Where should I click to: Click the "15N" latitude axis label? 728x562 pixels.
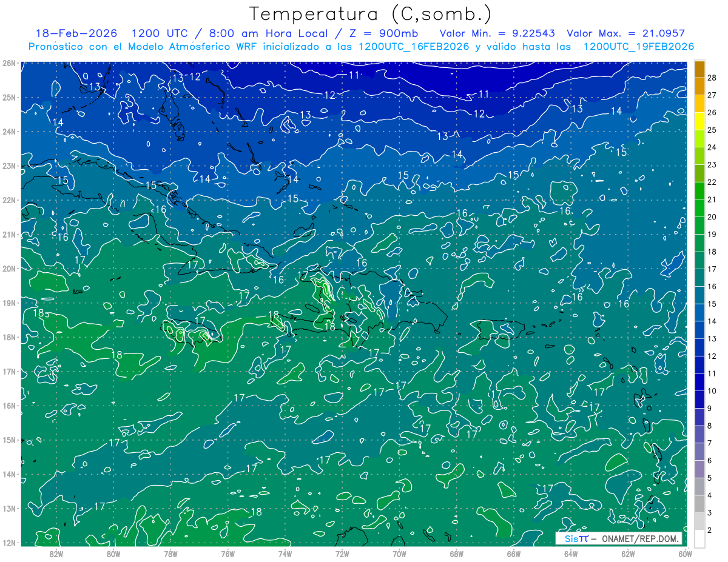click(x=9, y=440)
